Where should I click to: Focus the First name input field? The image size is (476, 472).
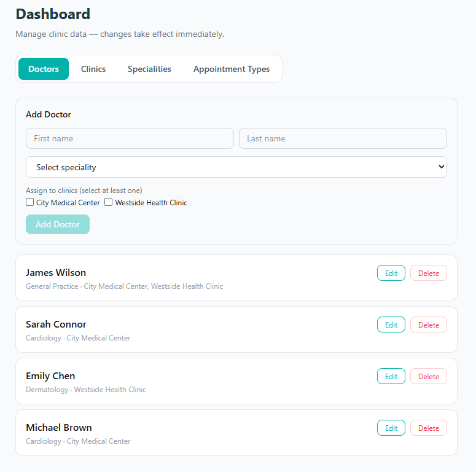(130, 138)
